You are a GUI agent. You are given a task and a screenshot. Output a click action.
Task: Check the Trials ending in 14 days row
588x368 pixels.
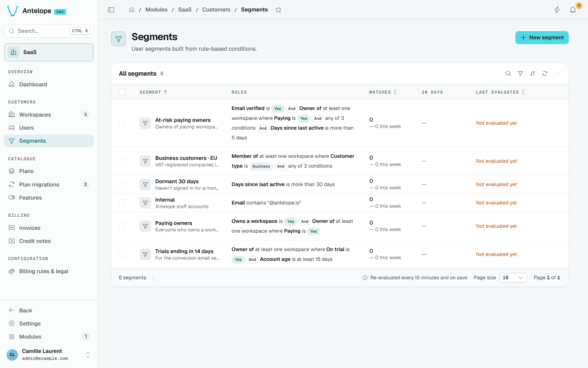coord(122,254)
